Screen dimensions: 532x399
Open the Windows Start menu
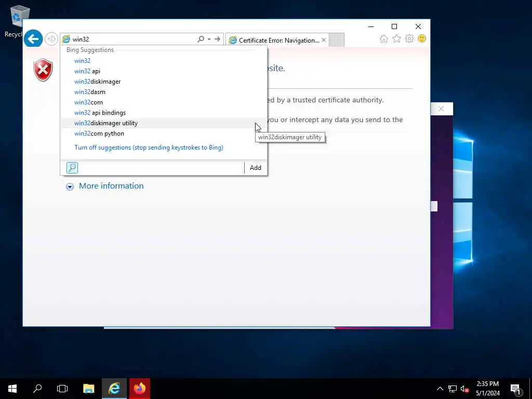pyautogui.click(x=12, y=389)
